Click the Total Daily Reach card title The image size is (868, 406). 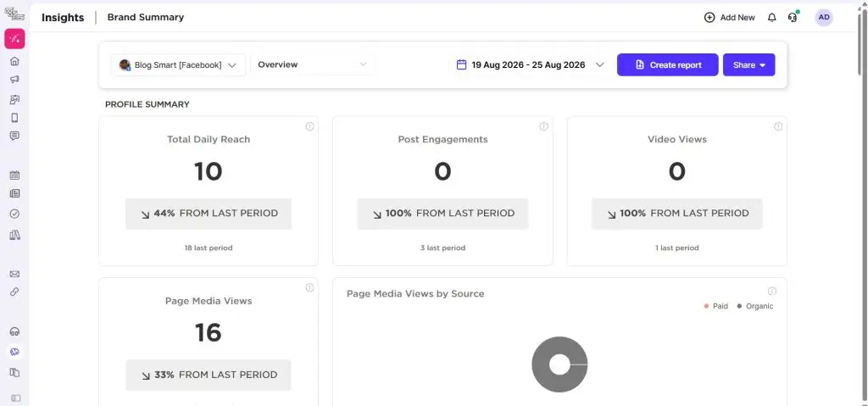pyautogui.click(x=209, y=140)
